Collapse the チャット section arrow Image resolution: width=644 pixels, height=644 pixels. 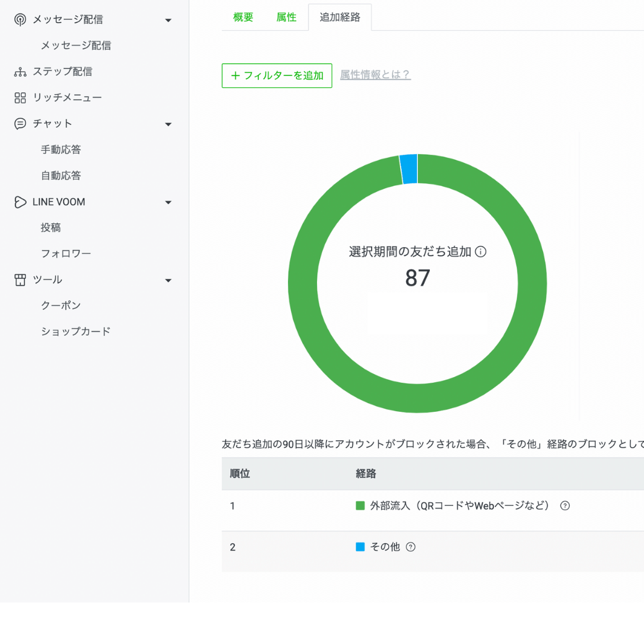point(168,124)
